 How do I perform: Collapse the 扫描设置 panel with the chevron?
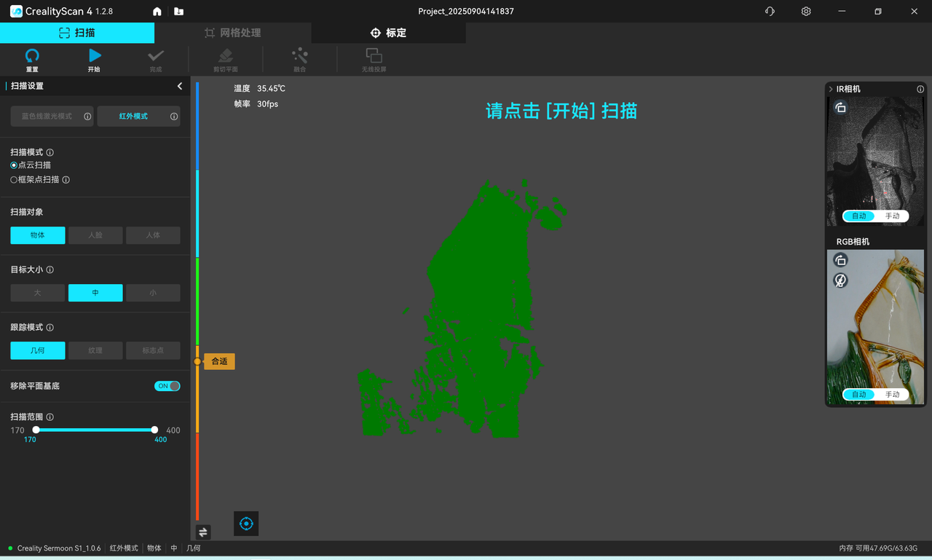click(180, 86)
